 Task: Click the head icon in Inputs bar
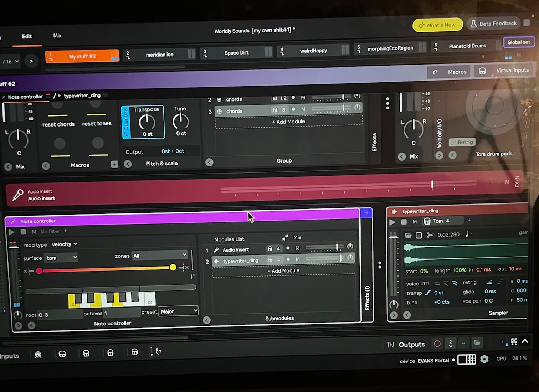[x=38, y=355]
